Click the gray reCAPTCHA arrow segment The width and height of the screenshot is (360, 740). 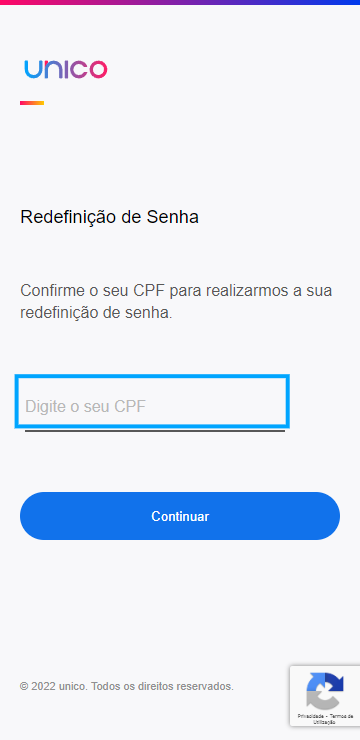(x=319, y=699)
